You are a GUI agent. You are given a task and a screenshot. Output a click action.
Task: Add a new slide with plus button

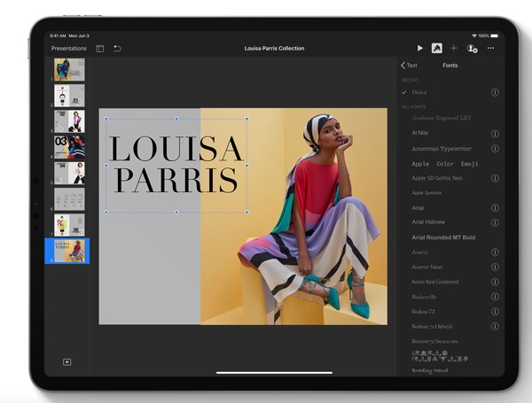coord(66,362)
